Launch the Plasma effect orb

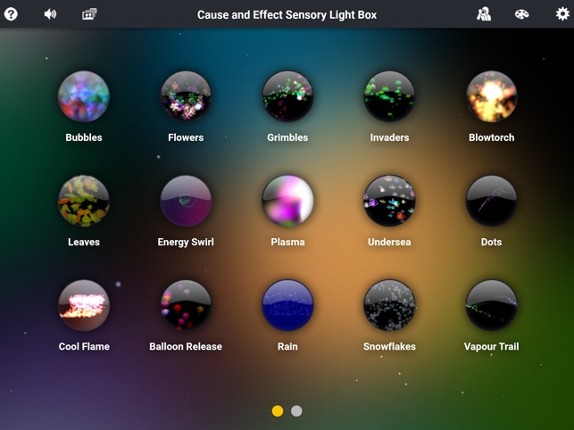[288, 201]
